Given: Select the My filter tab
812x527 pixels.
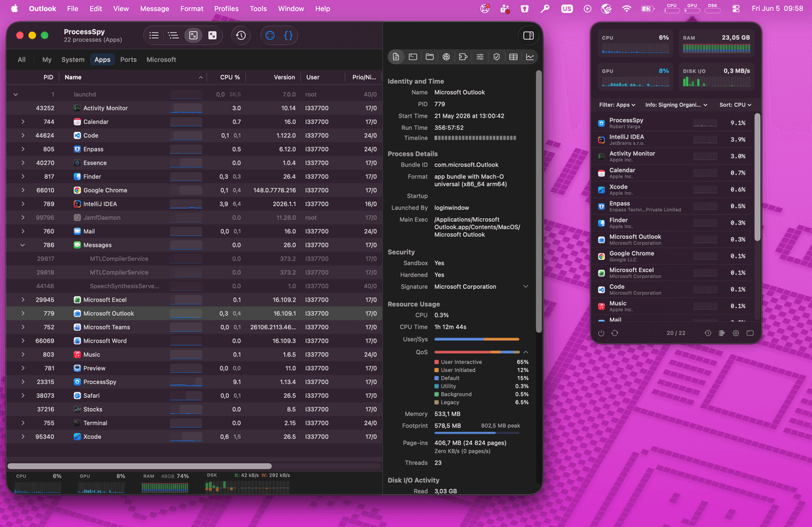Looking at the screenshot, I should [47, 60].
